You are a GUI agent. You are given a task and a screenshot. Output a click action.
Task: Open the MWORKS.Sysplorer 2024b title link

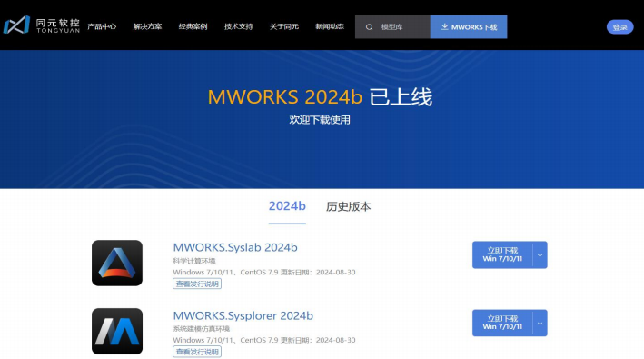(243, 315)
